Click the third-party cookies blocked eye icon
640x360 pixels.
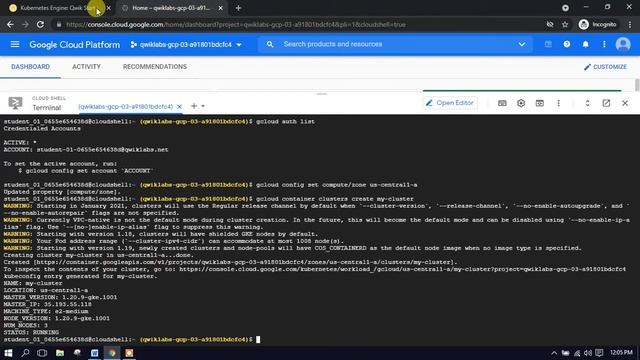550,24
